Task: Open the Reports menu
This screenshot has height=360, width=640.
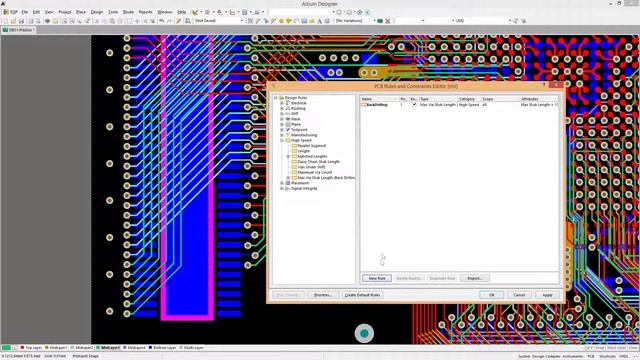Action: pyautogui.click(x=145, y=12)
